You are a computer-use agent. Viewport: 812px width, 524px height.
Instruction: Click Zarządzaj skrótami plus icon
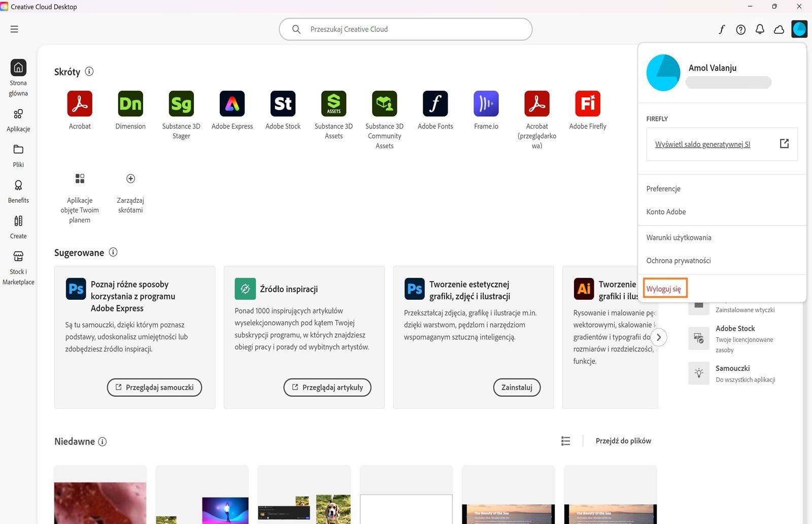[130, 179]
